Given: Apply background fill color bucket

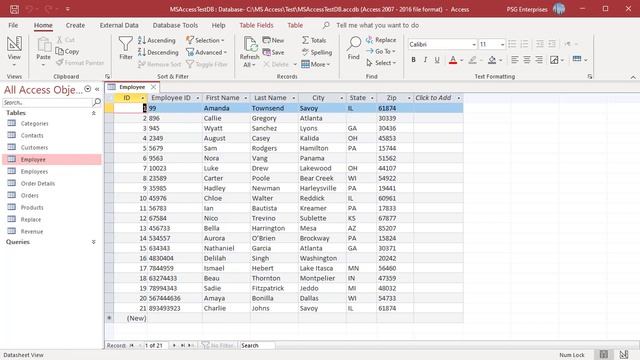Looking at the screenshot, I should (x=492, y=60).
